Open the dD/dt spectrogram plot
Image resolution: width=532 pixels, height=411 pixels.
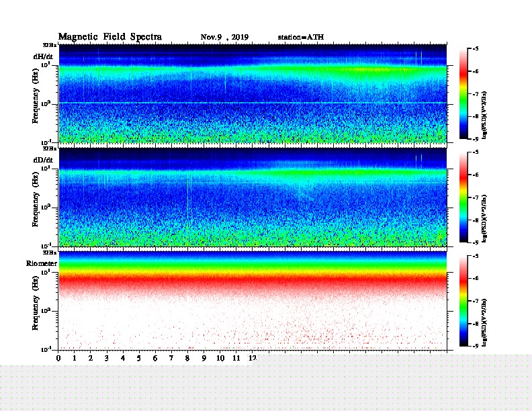pyautogui.click(x=253, y=197)
